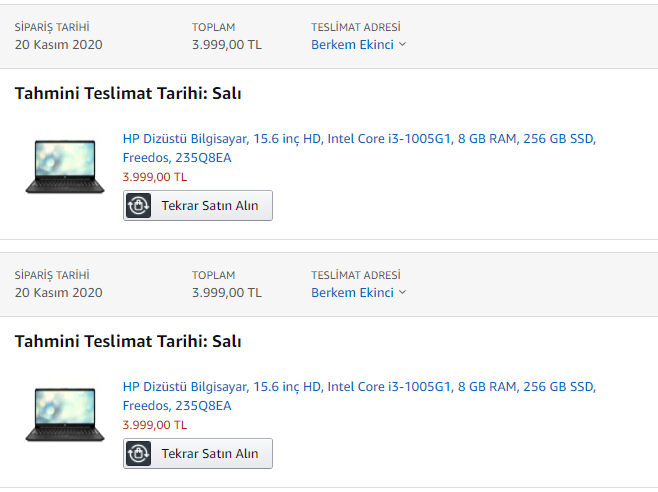Screen dimensions: 658x492
Task: Click the second order's TOPLAM amount
Action: (x=227, y=293)
